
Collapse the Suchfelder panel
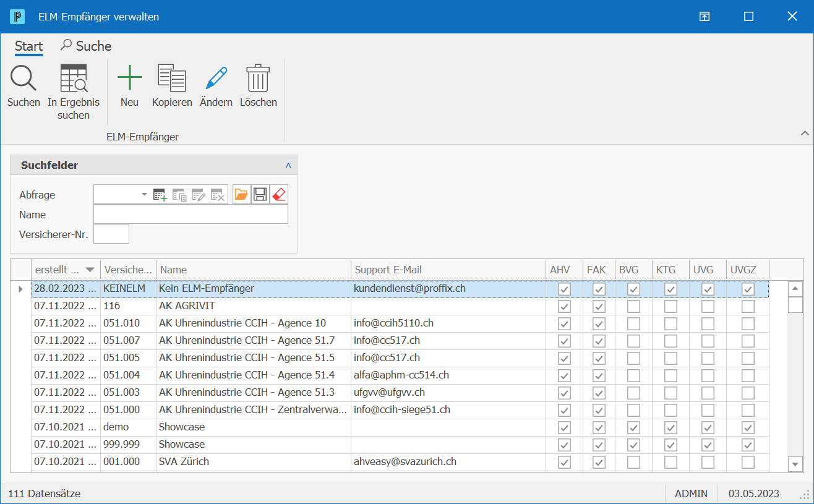(x=288, y=166)
